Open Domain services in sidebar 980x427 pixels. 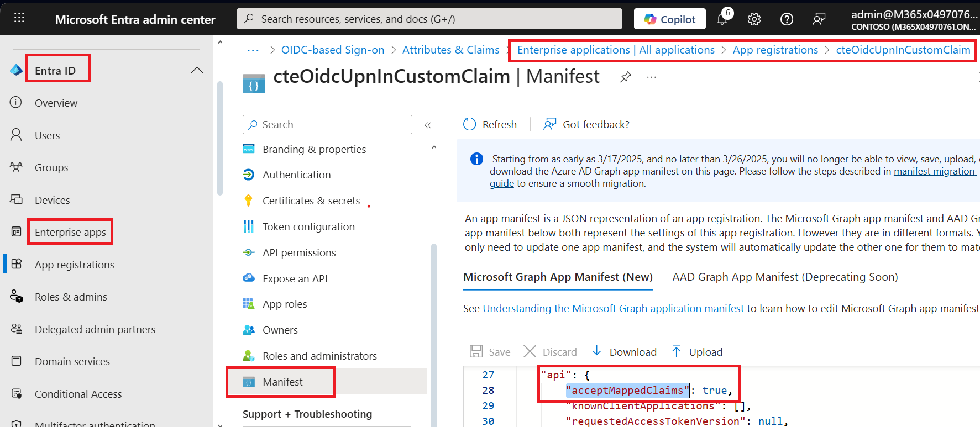click(x=72, y=361)
